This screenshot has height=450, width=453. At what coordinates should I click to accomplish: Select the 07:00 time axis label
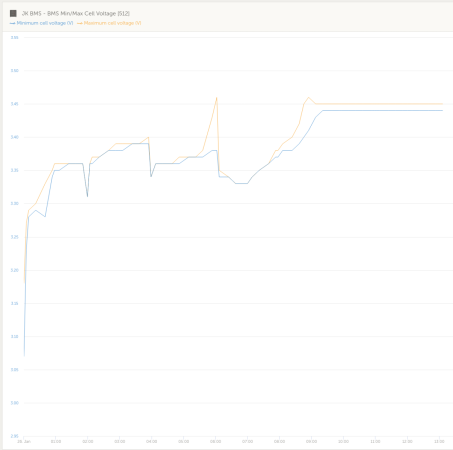[x=247, y=441]
